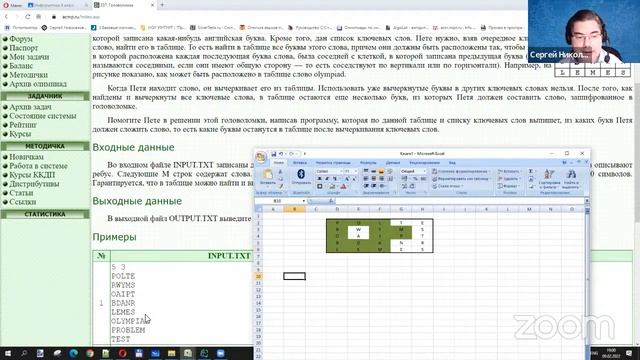Click the Балане sidebar link
The image size is (640, 360).
coord(21,66)
